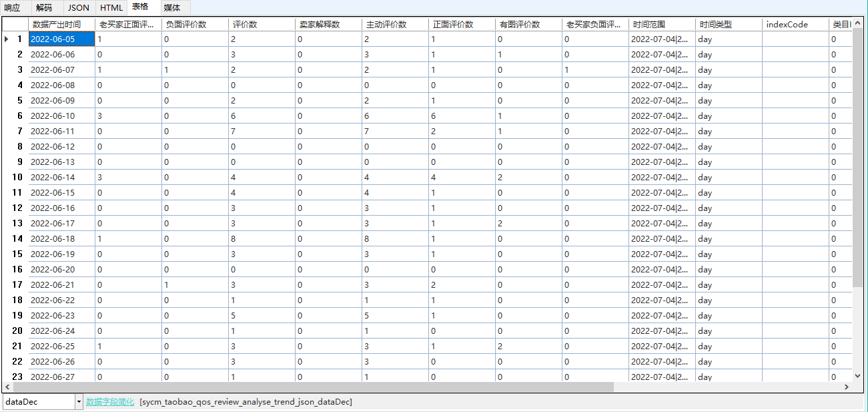
Task: Click scroll right arrow on horizontal scrollbar
Action: click(x=847, y=387)
